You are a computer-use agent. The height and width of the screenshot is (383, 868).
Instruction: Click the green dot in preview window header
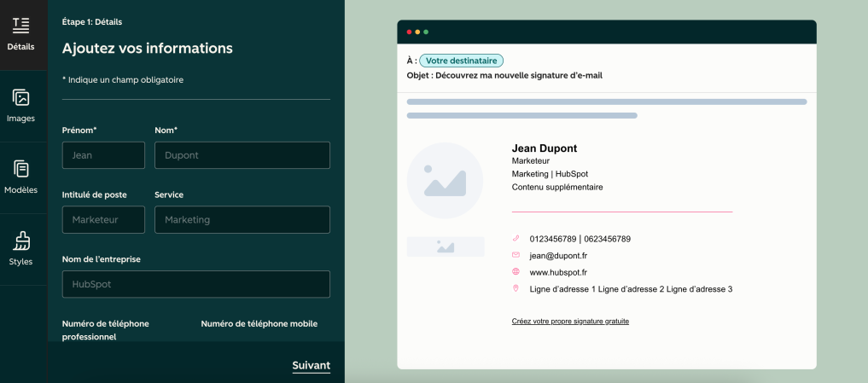[x=426, y=32]
